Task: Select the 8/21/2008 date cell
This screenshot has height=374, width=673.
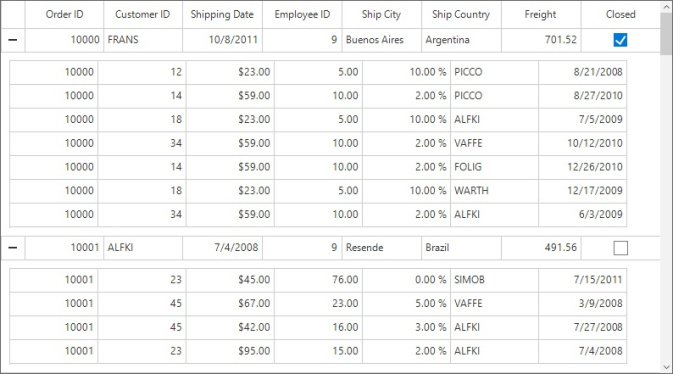Action: click(582, 72)
